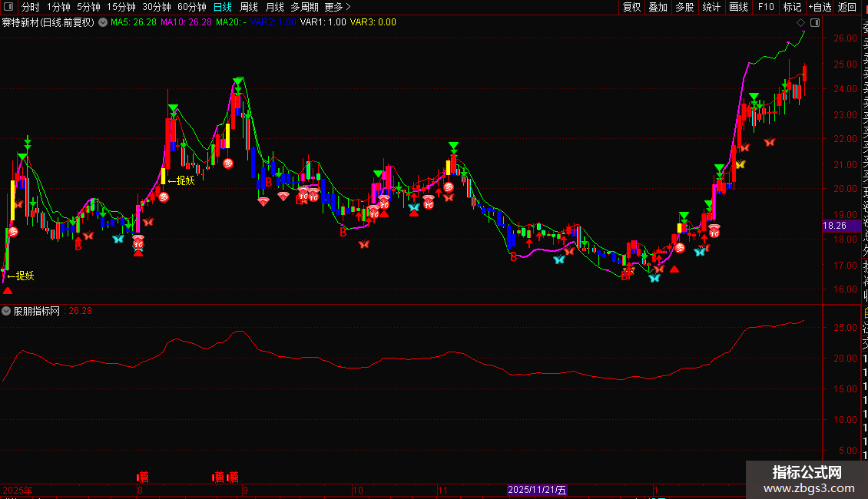This screenshot has height=499, width=868.
Task: Expand the 赛特新材 main chart indicator dropdown
Action: point(102,22)
